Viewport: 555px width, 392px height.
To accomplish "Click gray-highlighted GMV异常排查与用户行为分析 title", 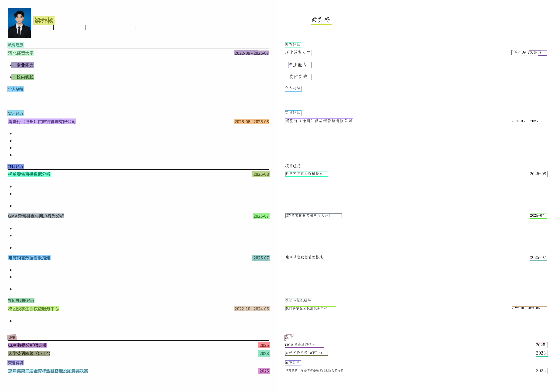I will (36, 216).
